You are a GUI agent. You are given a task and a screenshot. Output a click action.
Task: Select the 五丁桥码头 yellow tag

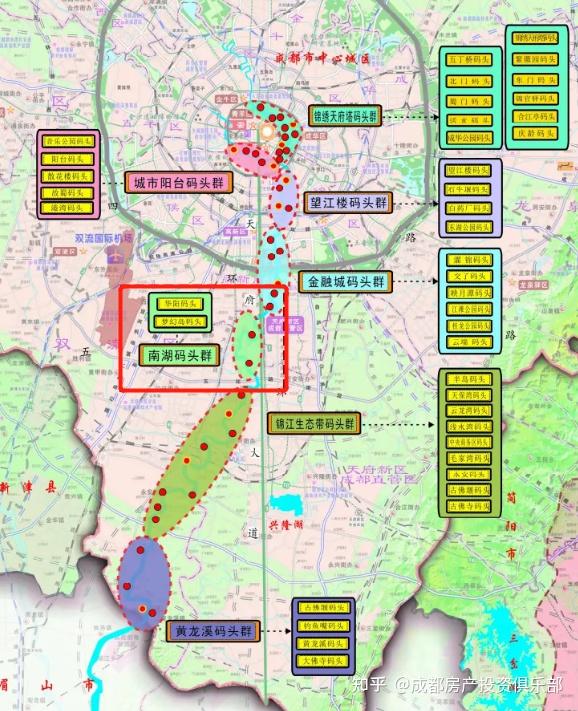pyautogui.click(x=469, y=60)
